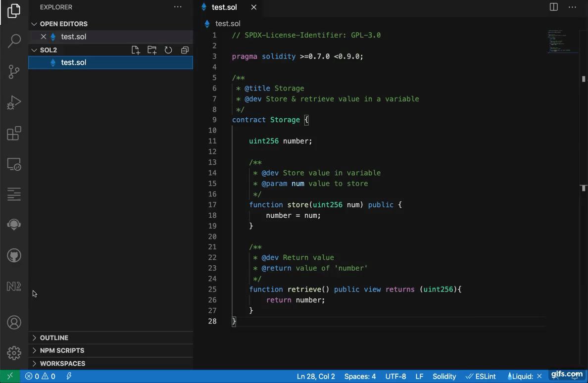Open the Source Control icon
Image resolution: width=588 pixels, height=383 pixels.
[x=14, y=72]
